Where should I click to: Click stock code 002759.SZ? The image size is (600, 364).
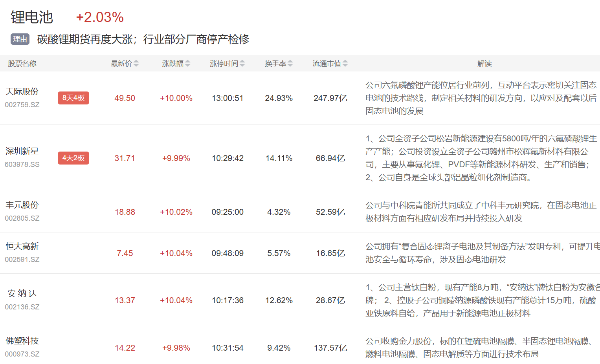(22, 105)
